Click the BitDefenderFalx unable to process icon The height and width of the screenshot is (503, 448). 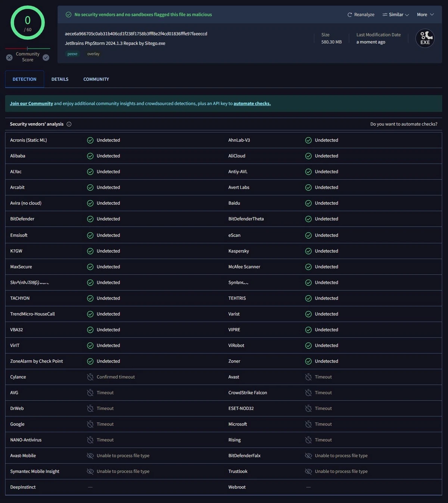pyautogui.click(x=308, y=456)
